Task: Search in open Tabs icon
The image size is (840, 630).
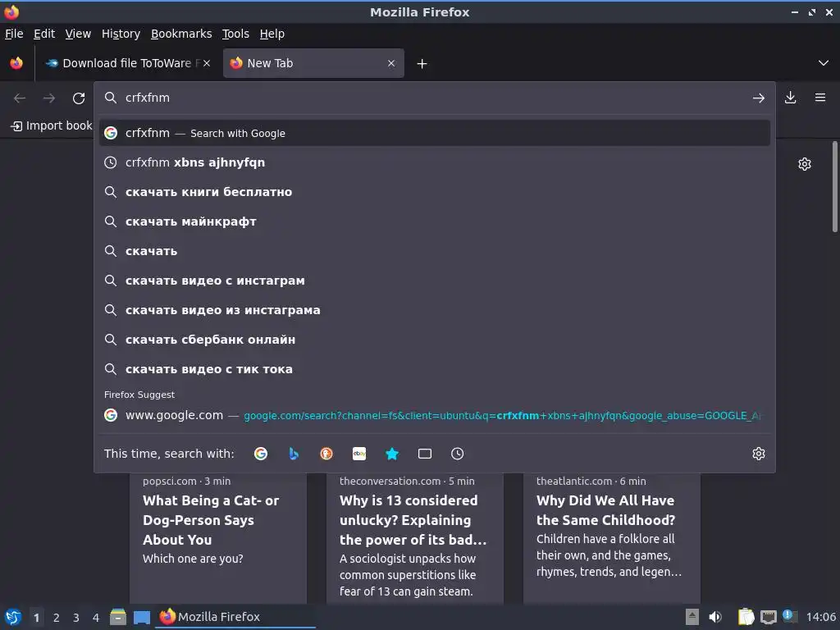Action: coord(425,454)
